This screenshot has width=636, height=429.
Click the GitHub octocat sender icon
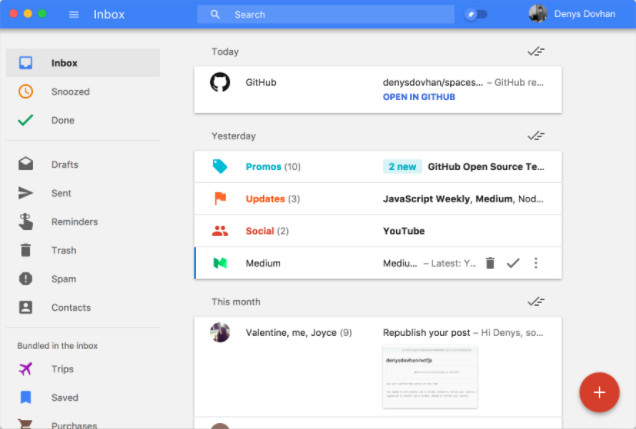[x=220, y=82]
